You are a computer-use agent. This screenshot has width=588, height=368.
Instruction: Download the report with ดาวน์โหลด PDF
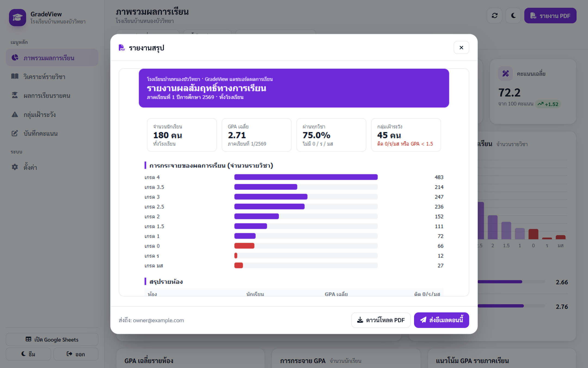tap(381, 320)
